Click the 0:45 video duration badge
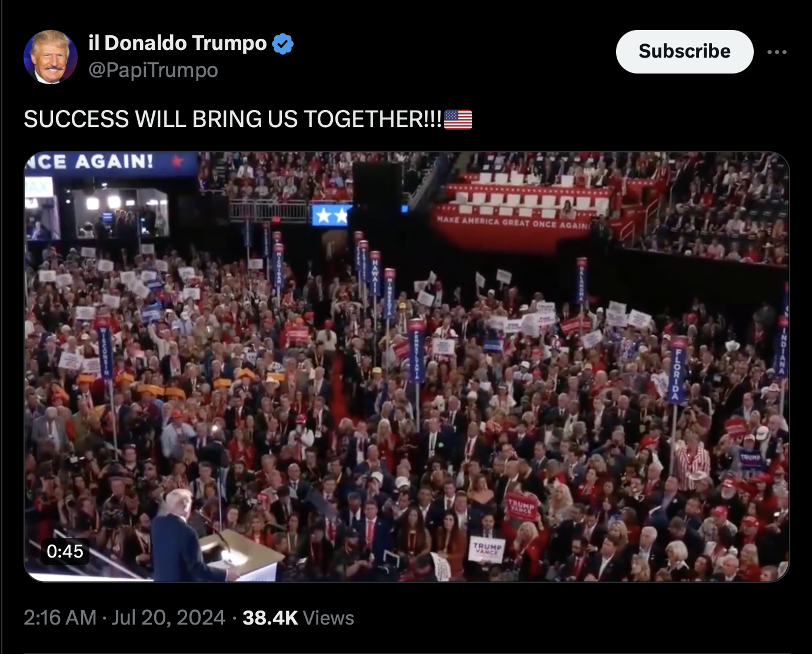Screen dimensions: 812x654 point(65,551)
